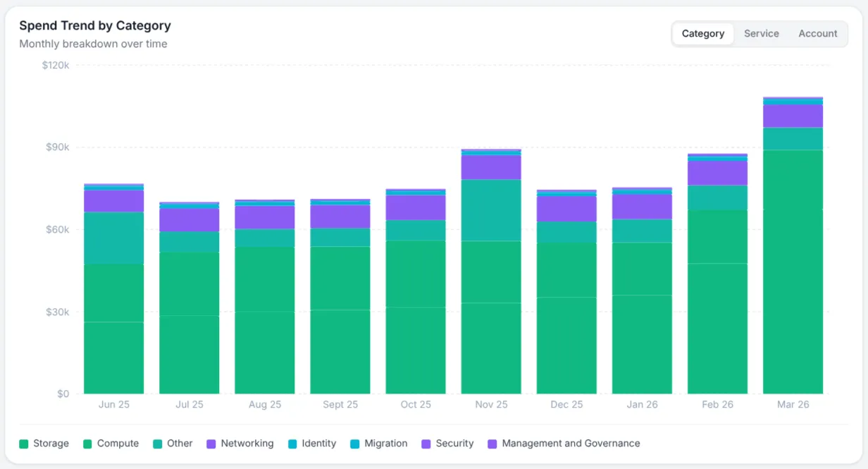868x469 pixels.
Task: Select the Migration legend label
Action: coord(386,444)
